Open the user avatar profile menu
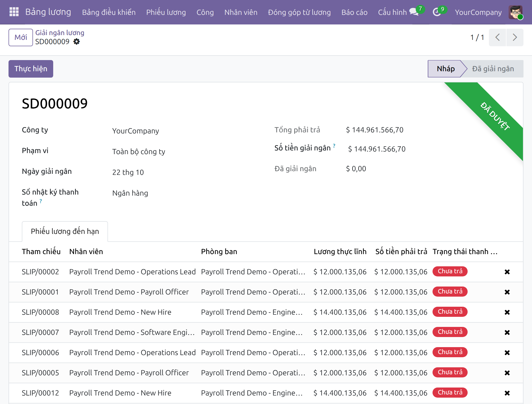The image size is (532, 404). click(x=516, y=12)
